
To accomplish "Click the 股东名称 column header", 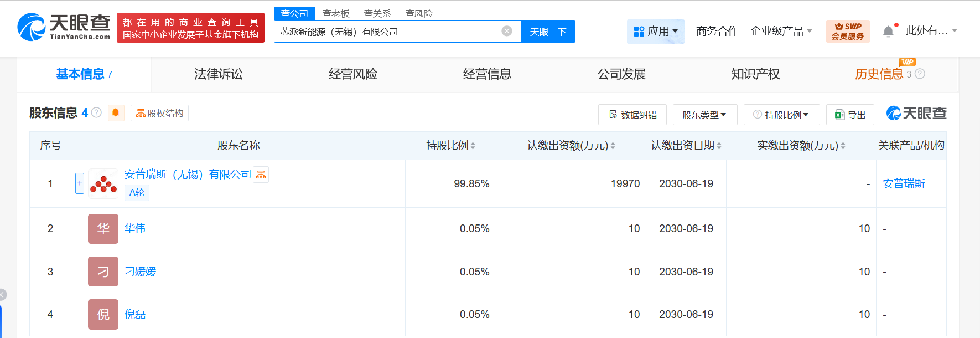I will pyautogui.click(x=238, y=146).
